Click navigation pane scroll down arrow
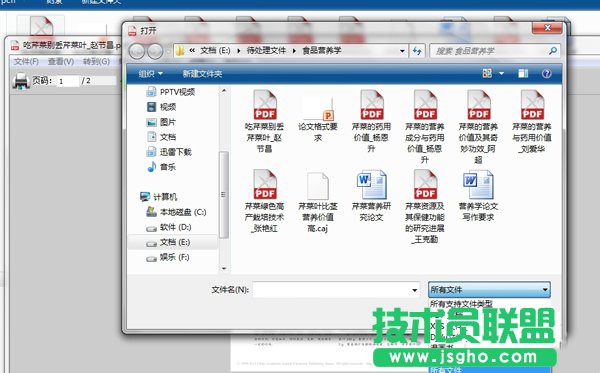 pos(224,269)
